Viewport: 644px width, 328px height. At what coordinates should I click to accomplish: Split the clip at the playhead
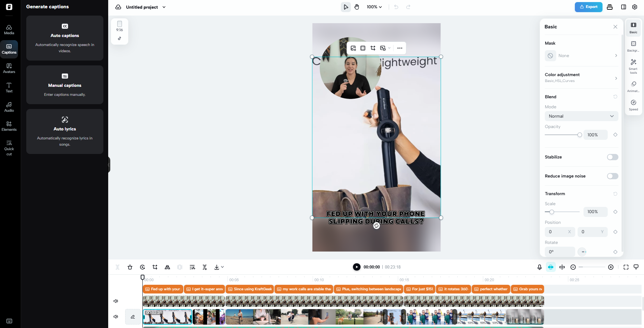[x=118, y=267]
